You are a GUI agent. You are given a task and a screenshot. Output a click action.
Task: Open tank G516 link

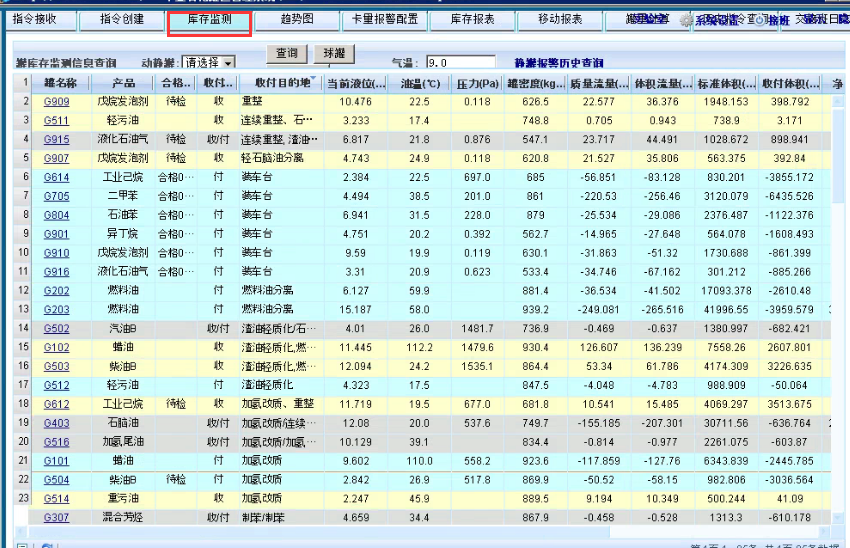[x=56, y=442]
